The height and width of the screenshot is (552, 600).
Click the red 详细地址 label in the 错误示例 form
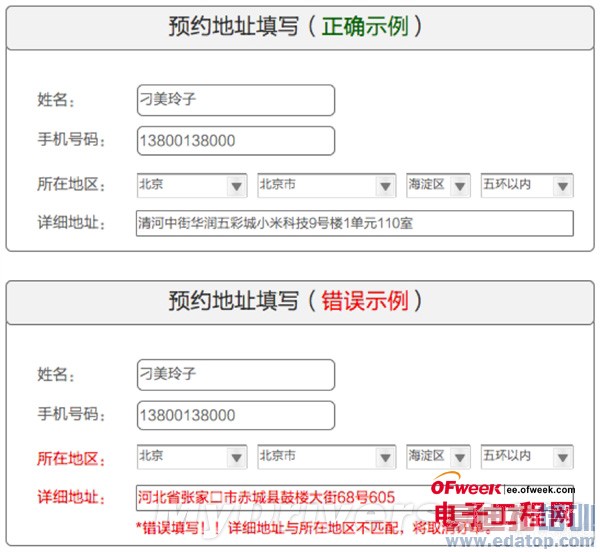71,497
